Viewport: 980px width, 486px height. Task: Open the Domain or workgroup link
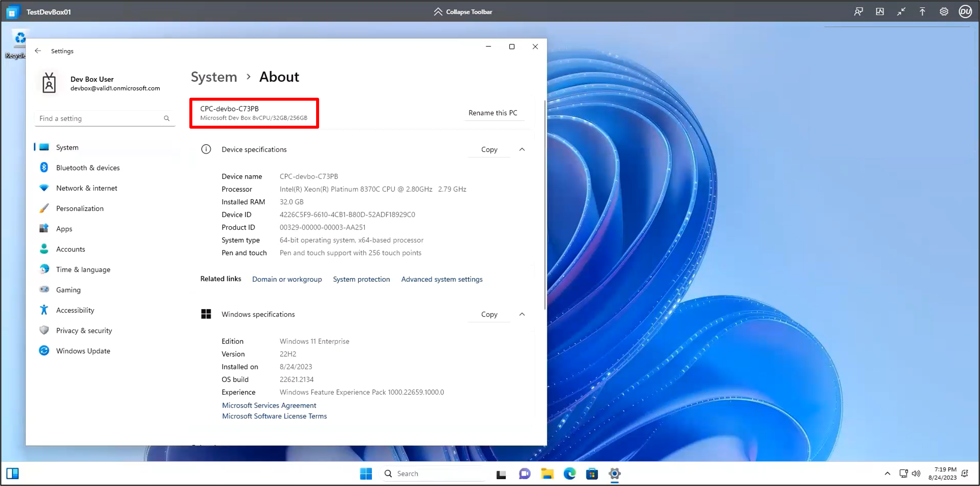coord(287,279)
